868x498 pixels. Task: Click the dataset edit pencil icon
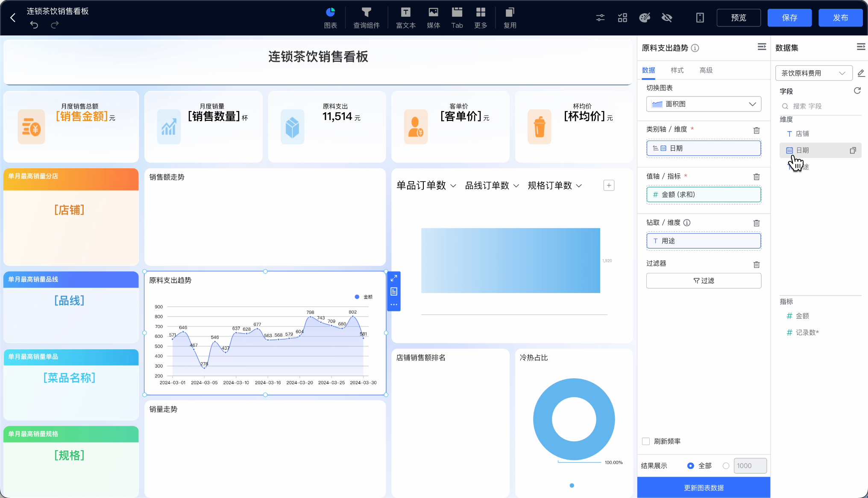click(x=861, y=73)
